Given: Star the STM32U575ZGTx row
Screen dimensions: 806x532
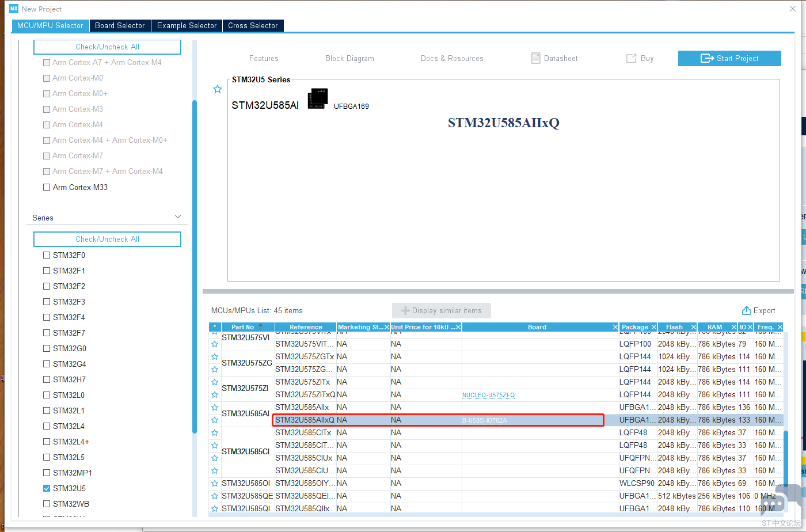Looking at the screenshot, I should coord(215,356).
